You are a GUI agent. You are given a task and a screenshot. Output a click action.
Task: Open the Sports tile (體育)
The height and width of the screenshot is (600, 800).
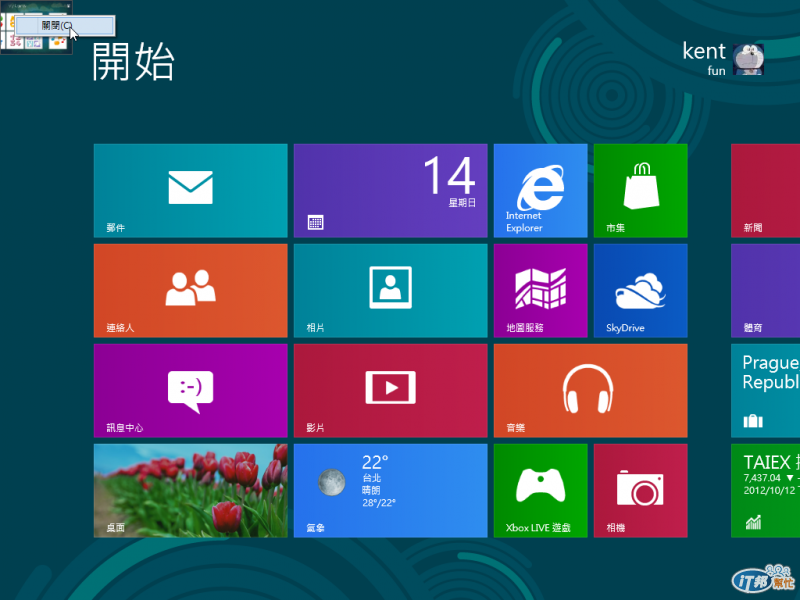click(765, 290)
